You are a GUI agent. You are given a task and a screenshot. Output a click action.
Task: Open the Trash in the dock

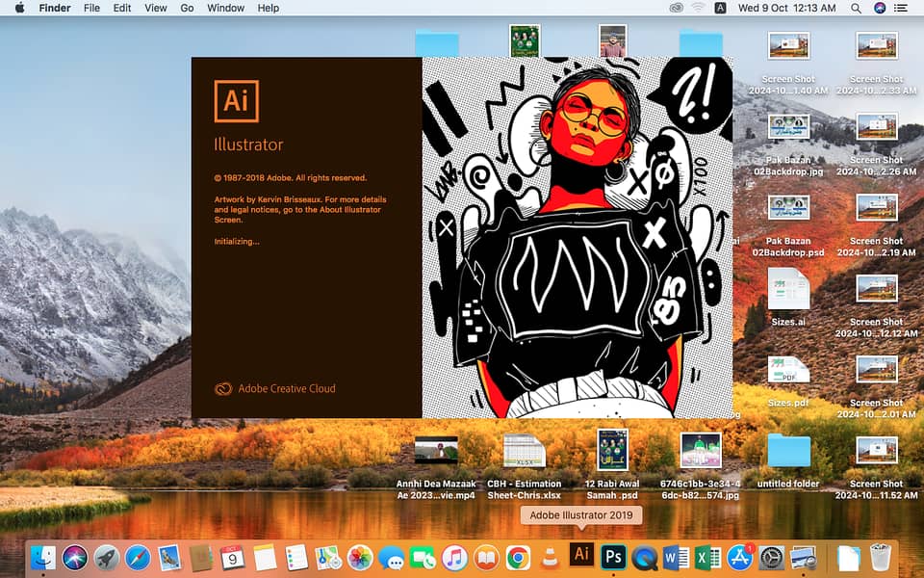(880, 556)
